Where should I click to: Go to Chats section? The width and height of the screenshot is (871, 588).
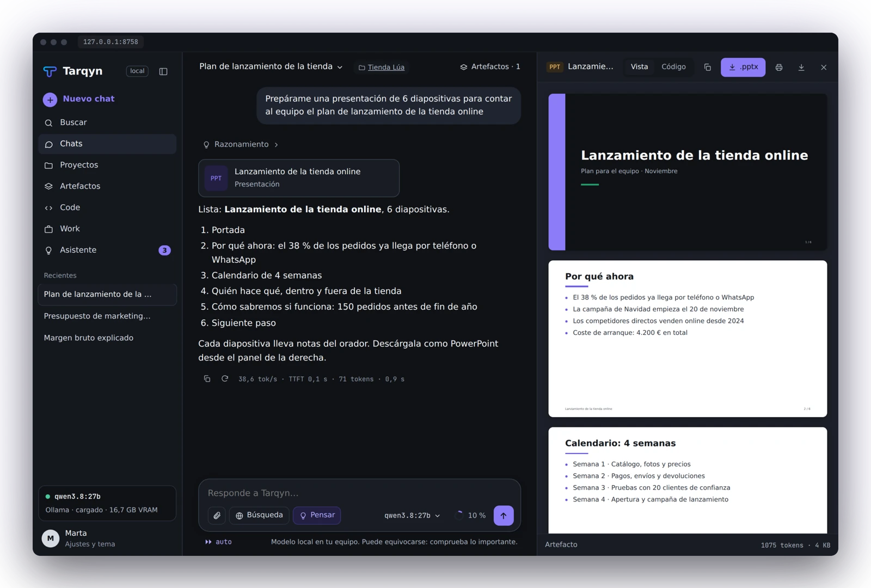coord(107,144)
